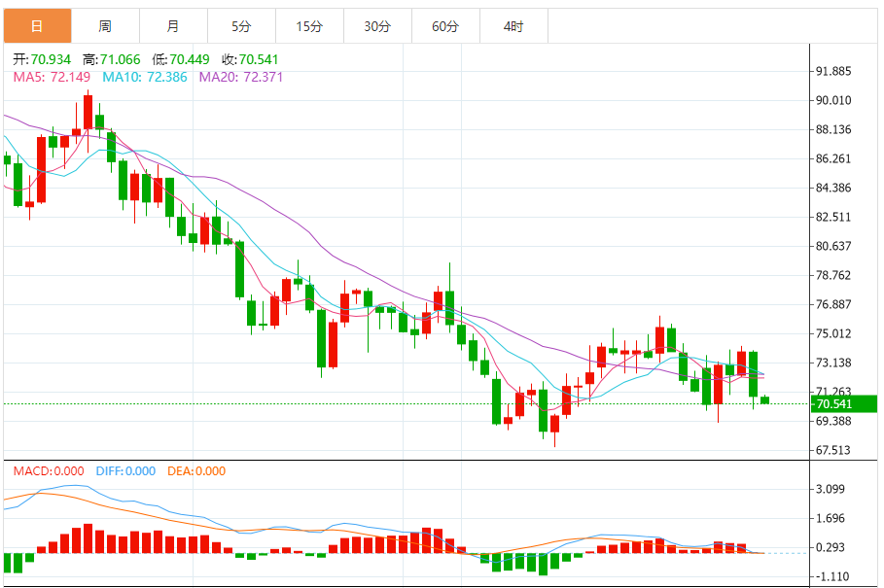Click the MA10: 72.386 label

144,77
